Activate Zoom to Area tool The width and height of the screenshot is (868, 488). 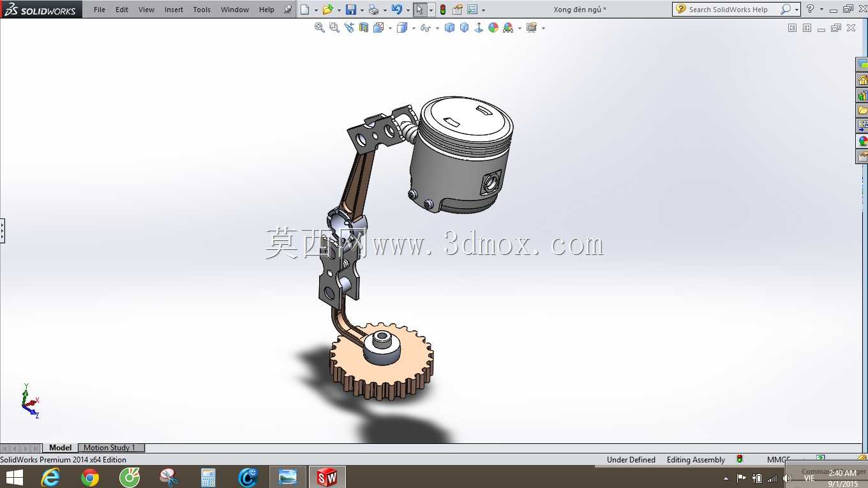click(334, 27)
